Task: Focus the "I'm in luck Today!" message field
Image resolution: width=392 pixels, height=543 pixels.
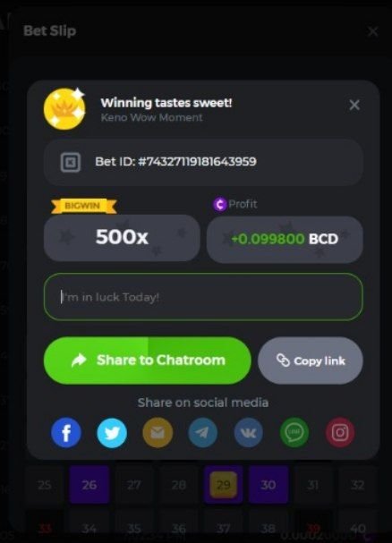Action: [x=203, y=297]
